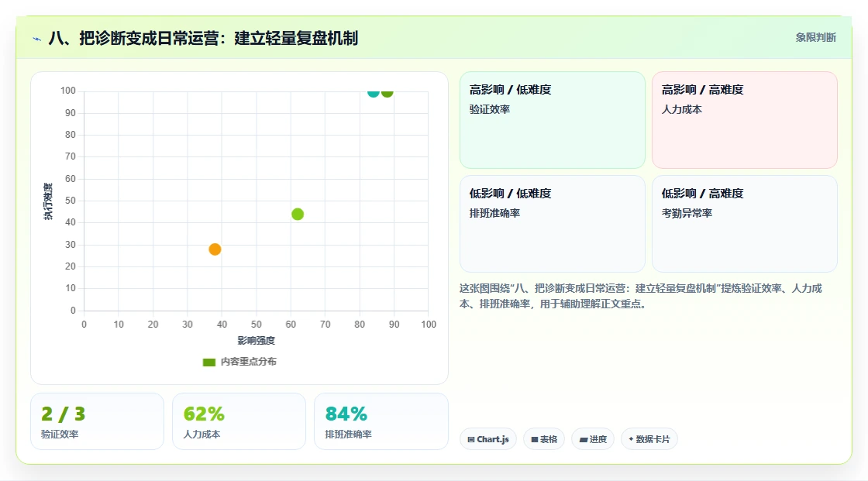Click the Chart.js tag chip

pos(488,439)
